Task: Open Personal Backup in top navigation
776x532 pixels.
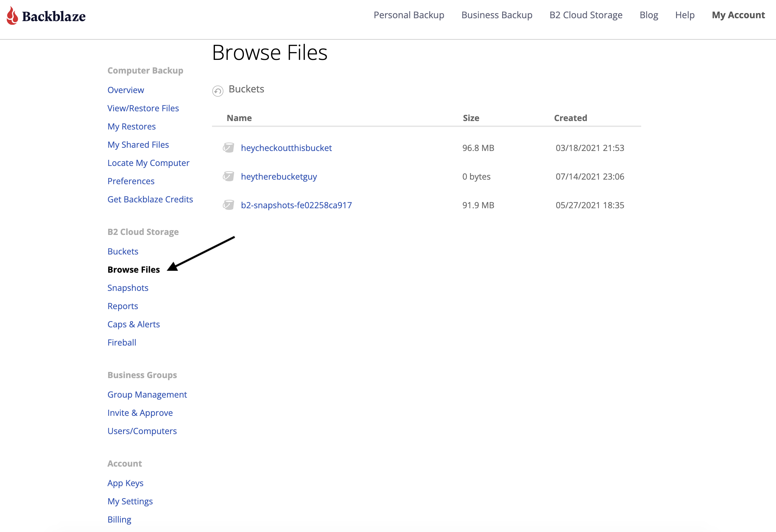Action: pyautogui.click(x=409, y=15)
